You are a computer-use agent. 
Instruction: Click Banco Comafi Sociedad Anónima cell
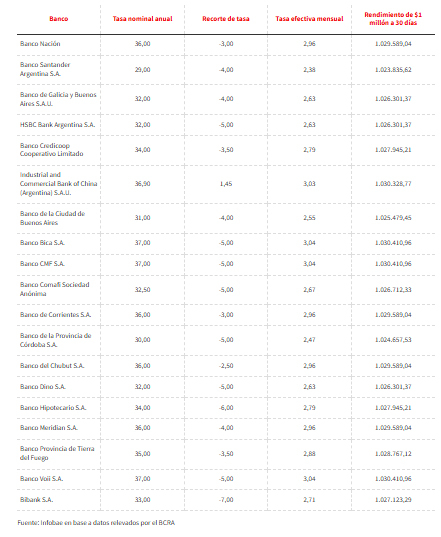[x=54, y=289]
